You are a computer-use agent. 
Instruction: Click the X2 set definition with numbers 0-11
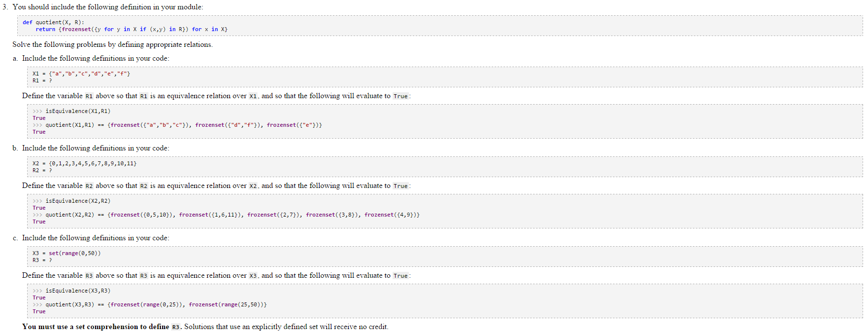84,163
